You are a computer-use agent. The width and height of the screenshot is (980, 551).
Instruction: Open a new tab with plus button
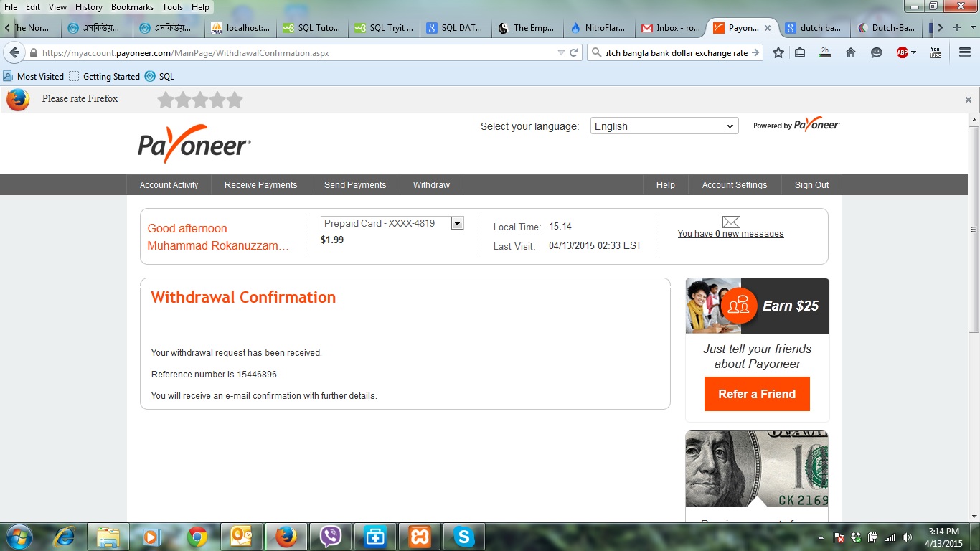956,28
